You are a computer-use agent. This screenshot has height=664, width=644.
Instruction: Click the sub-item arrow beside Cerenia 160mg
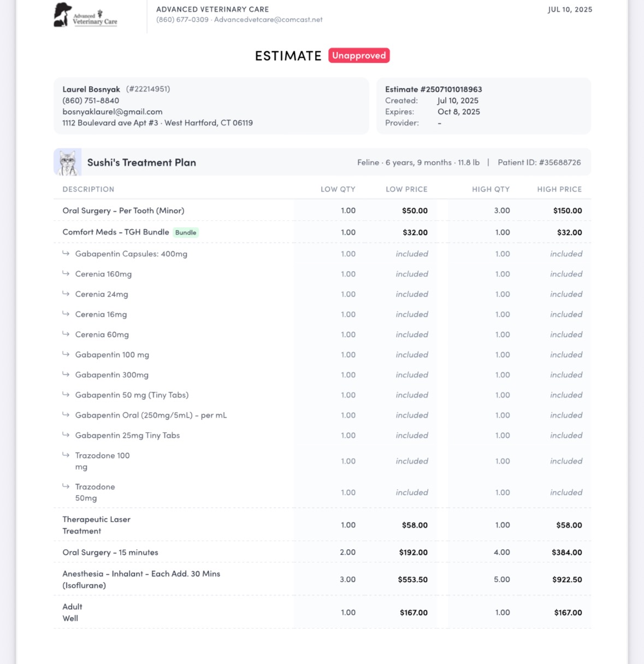tap(66, 273)
